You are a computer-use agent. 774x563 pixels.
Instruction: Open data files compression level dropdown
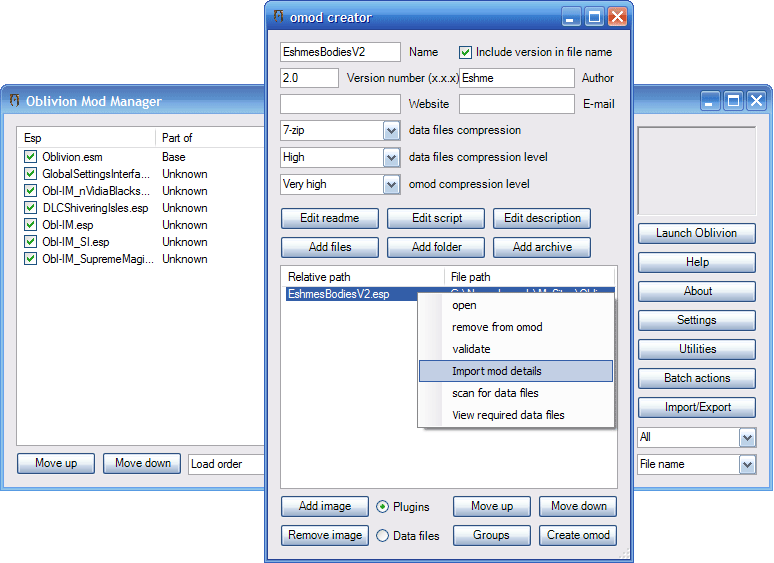391,158
